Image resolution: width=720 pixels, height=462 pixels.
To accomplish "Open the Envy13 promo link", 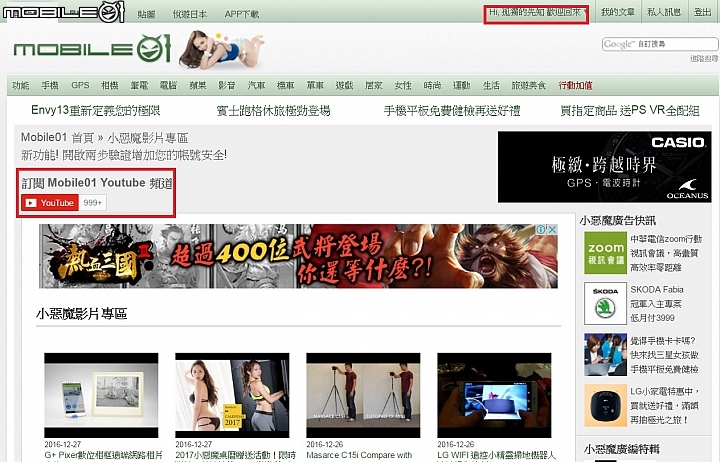I will pyautogui.click(x=96, y=110).
